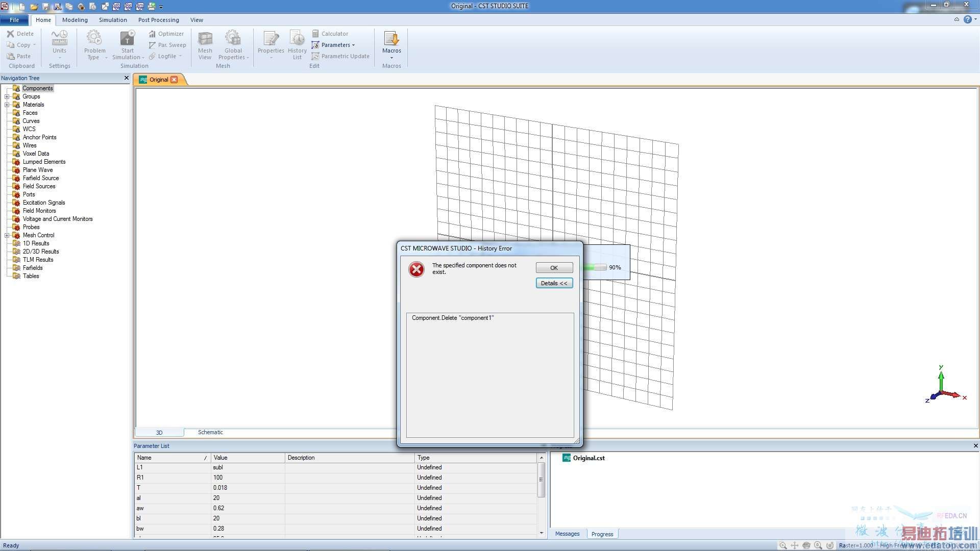Open the Start Simulation dropdown arrow
Image resolution: width=980 pixels, height=551 pixels.
coord(143,58)
